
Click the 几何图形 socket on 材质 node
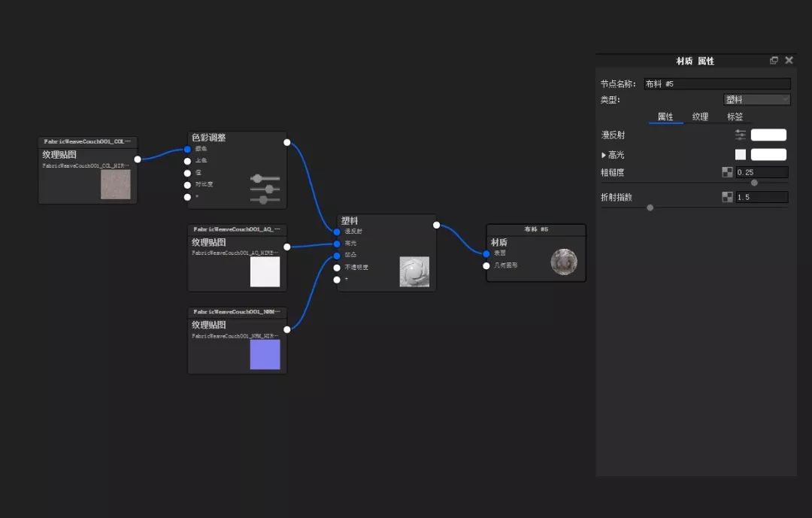(486, 265)
